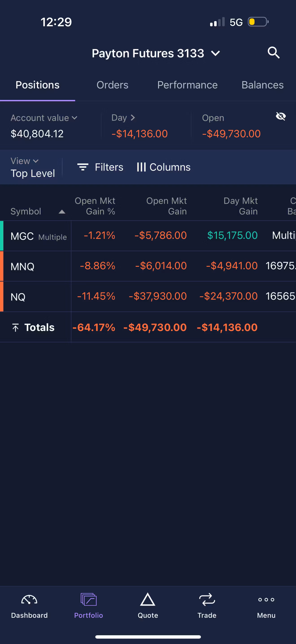Toggle the hide-values eye icon
This screenshot has width=296, height=644.
281,117
